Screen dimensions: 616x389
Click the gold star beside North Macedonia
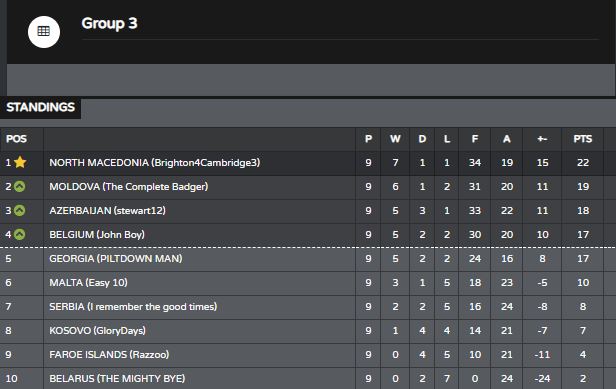point(20,162)
